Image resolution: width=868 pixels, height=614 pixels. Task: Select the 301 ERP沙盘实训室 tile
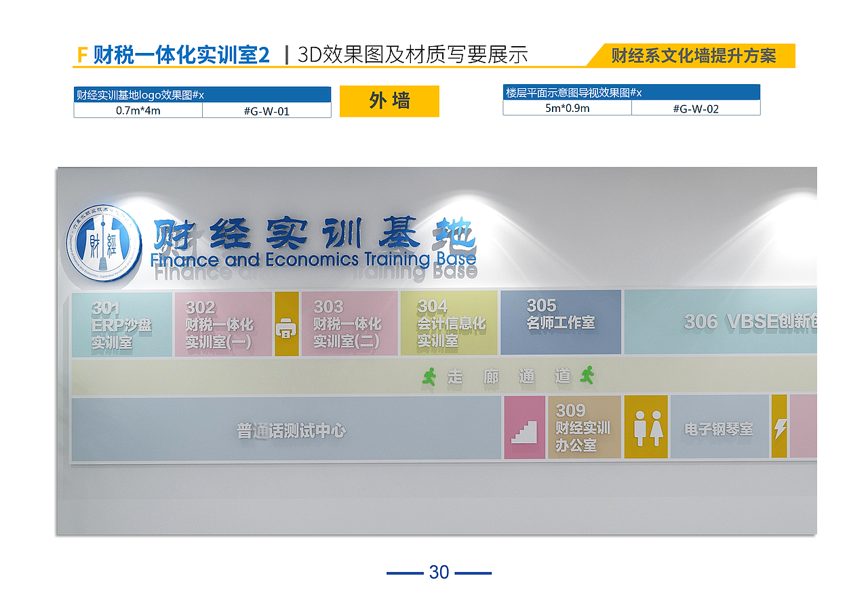(122, 323)
